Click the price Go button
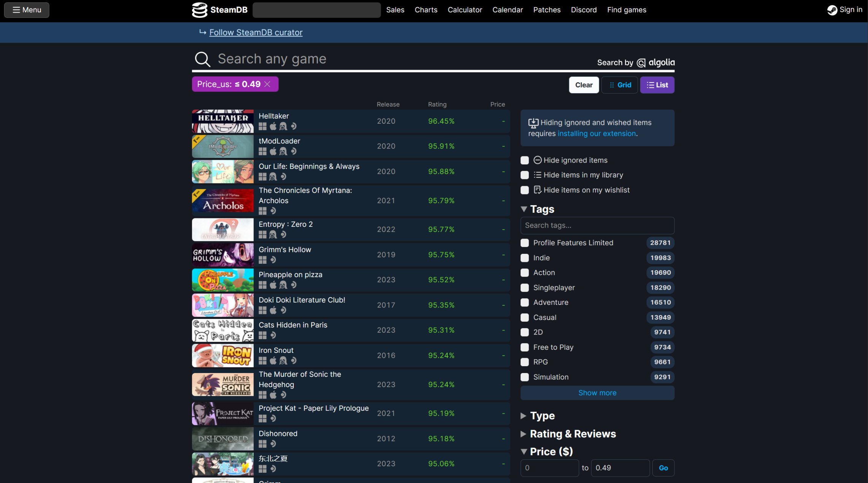The height and width of the screenshot is (483, 868). (663, 468)
